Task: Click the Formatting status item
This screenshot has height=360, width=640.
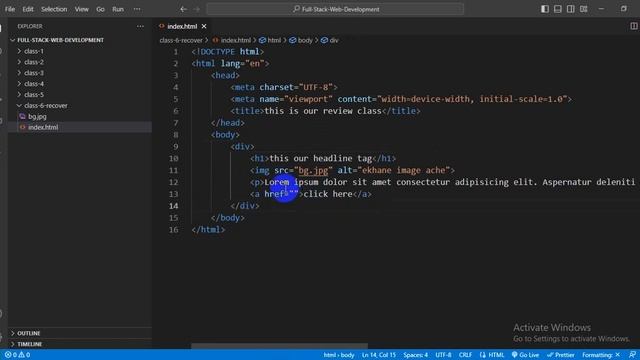Action: tap(601, 355)
